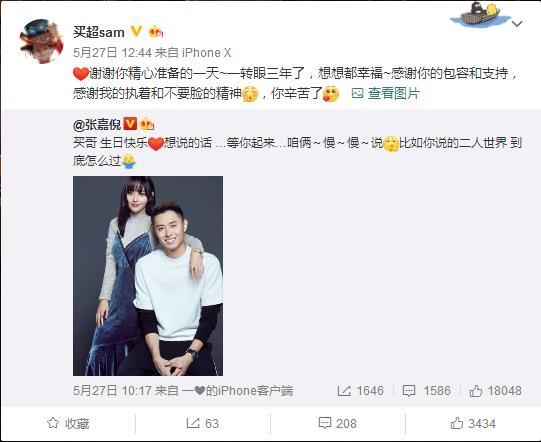
Task: Open the @张嘉倪 mention link
Action: (97, 125)
